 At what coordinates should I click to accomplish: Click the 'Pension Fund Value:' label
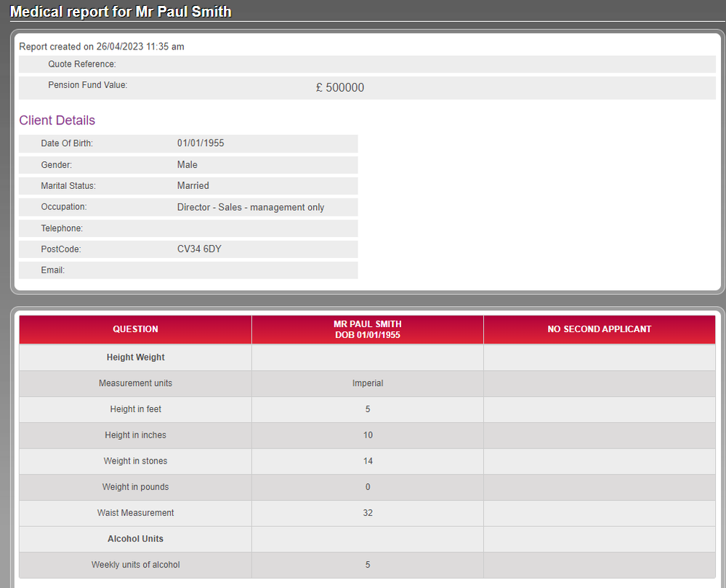[x=87, y=85]
